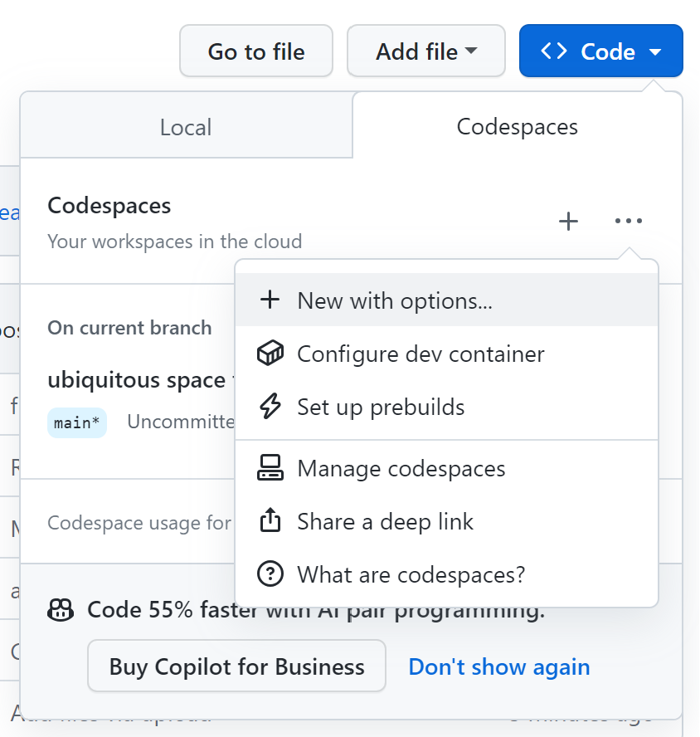Click the dev container cube icon

[x=270, y=353]
